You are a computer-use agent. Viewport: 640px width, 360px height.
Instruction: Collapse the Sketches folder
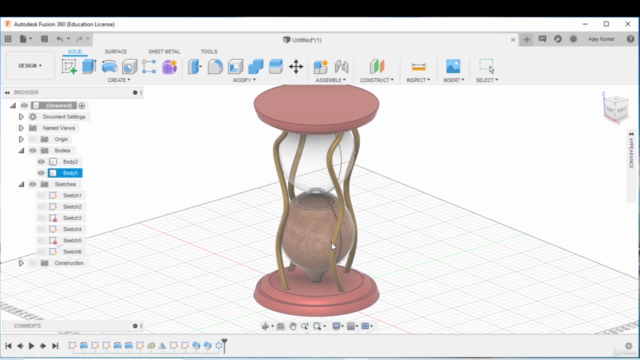click(x=21, y=184)
